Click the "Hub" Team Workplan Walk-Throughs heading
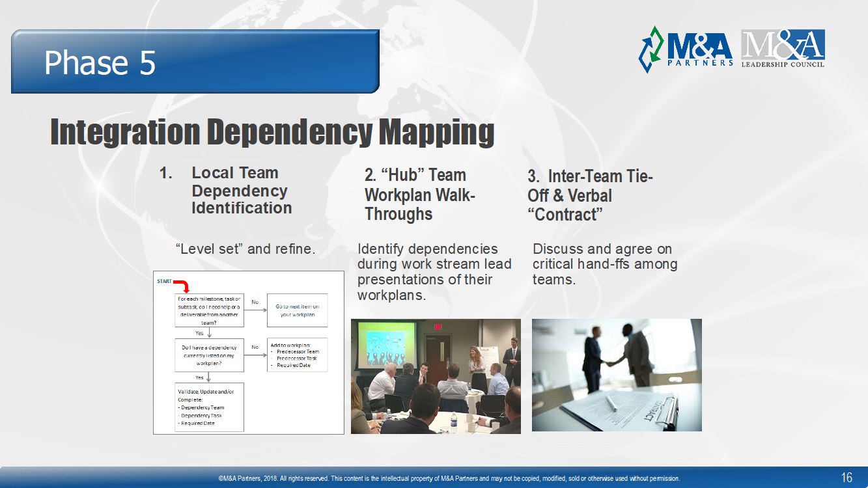The height and width of the screenshot is (488, 868). (419, 194)
